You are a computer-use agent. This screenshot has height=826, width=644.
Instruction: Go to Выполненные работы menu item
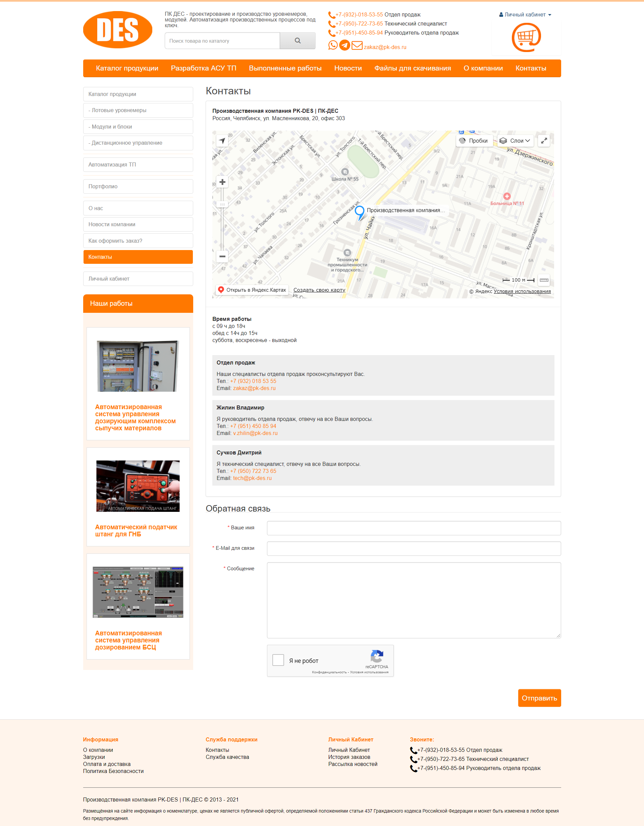[285, 68]
